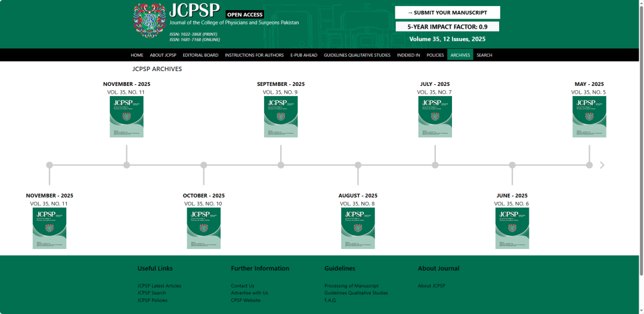Click the 'JCPSP ARCHIVES' page heading
Viewport: 644px width, 314px height.
click(157, 69)
